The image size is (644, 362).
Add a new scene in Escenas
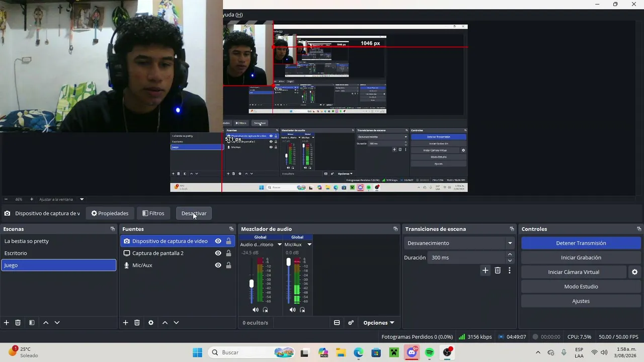[x=7, y=323]
